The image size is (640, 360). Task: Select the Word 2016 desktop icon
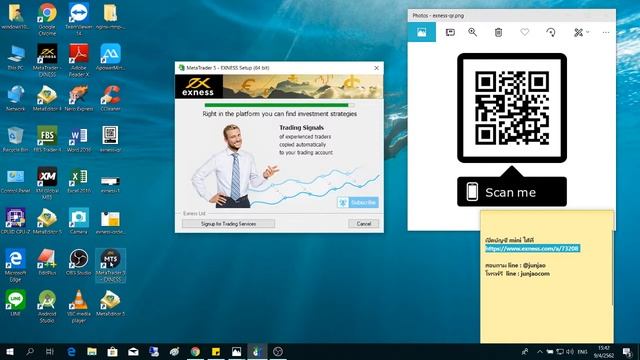(x=79, y=139)
